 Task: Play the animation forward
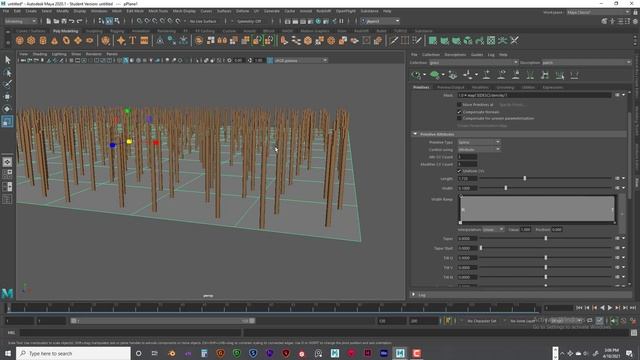[610, 308]
